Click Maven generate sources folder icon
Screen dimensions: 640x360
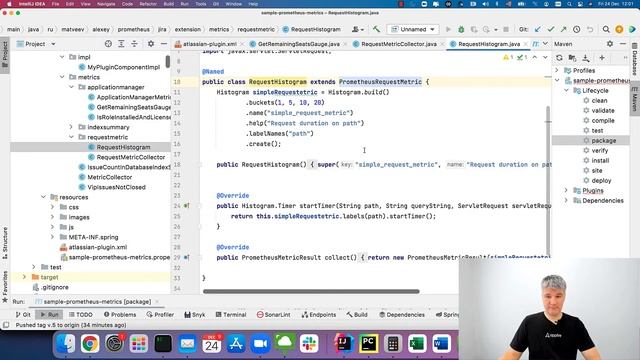point(572,58)
